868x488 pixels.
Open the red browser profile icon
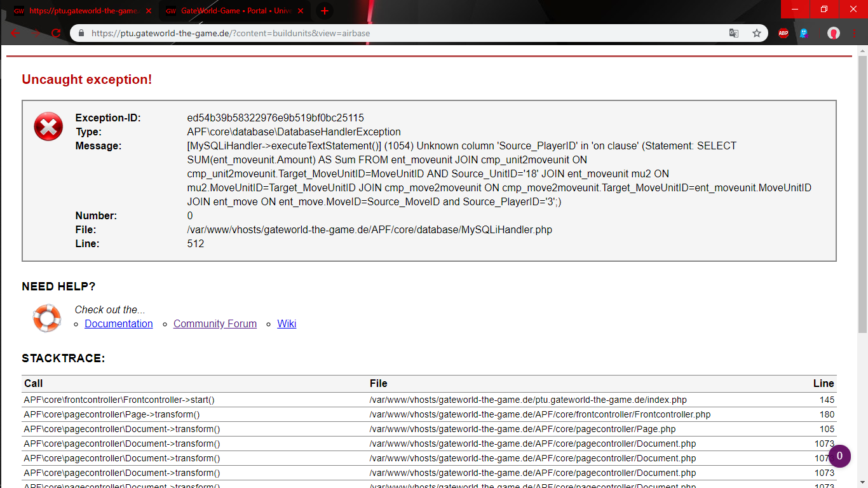click(833, 34)
